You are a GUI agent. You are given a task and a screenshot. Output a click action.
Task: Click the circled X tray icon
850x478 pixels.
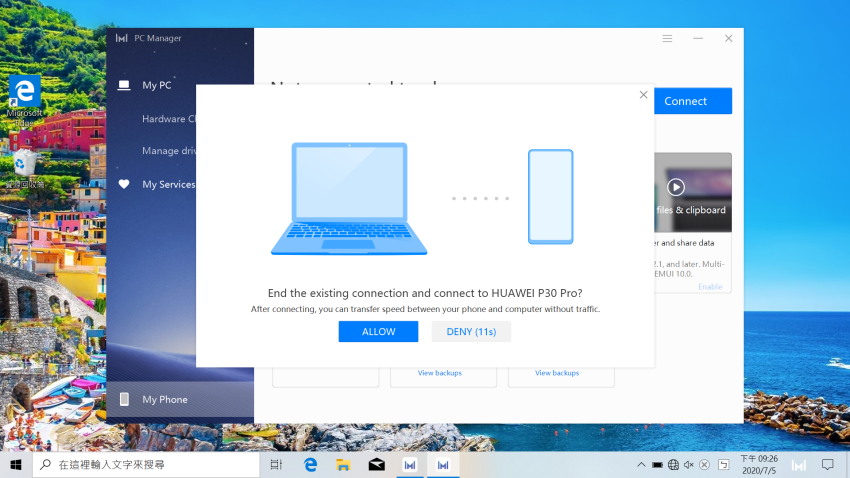(705, 464)
